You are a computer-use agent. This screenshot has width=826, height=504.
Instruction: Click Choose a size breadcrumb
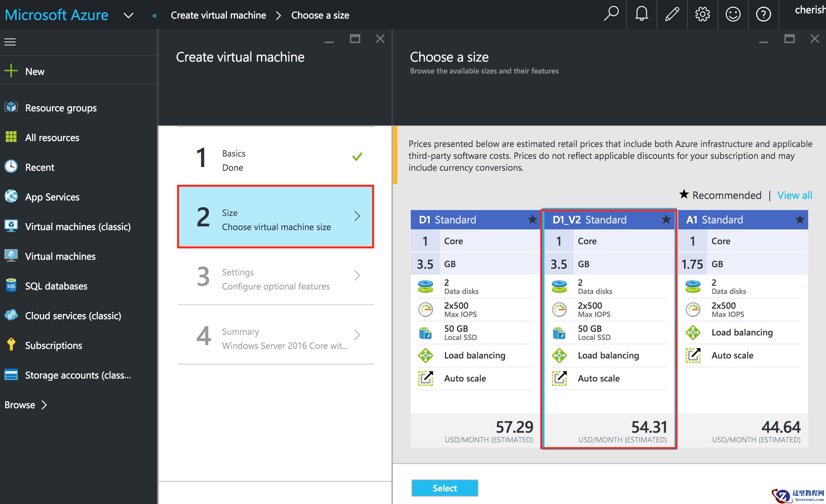point(320,15)
